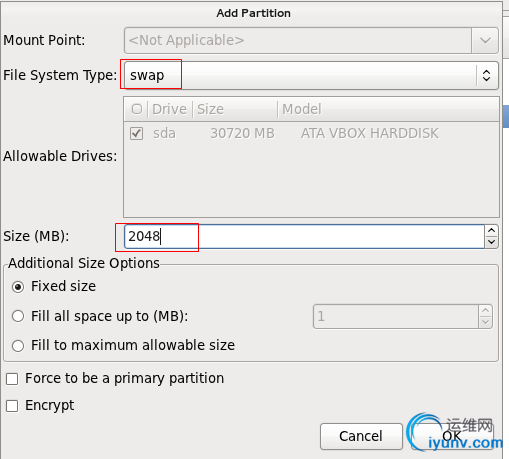Viewport: 509px width, 459px height.
Task: Confirm with the OK button
Action: 452,436
